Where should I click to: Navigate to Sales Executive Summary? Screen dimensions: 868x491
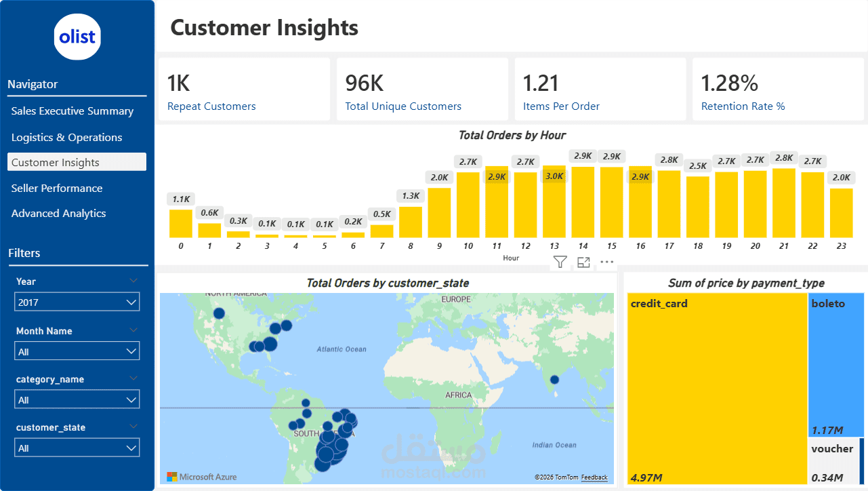point(73,111)
